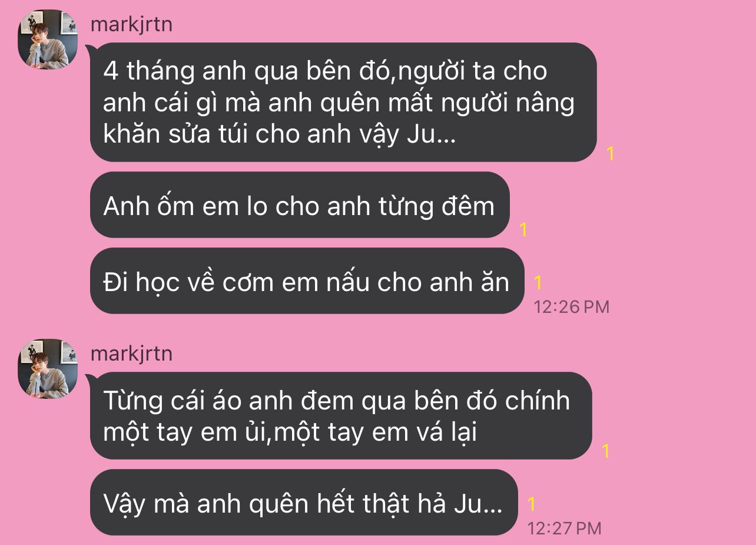Click the read count beside 'Từng cái áo' message

click(606, 452)
